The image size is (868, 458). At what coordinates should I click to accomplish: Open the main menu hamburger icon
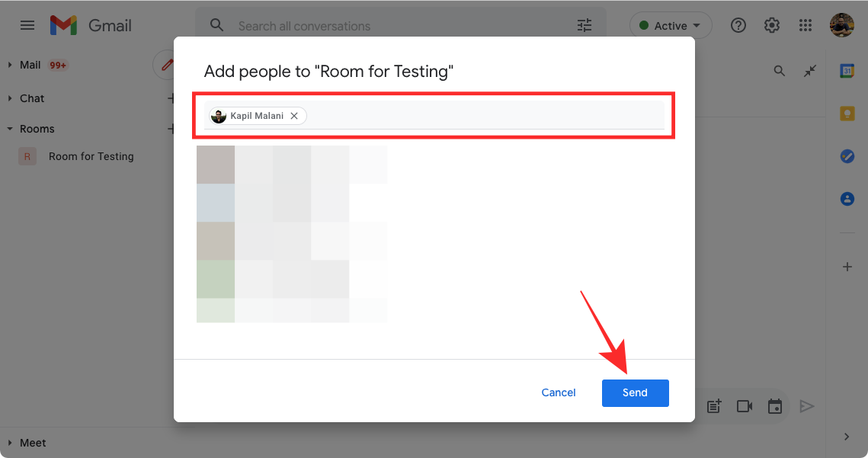(27, 25)
